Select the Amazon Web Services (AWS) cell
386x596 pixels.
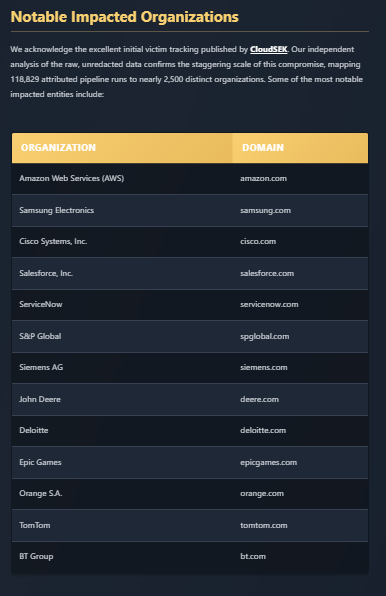tap(122, 179)
